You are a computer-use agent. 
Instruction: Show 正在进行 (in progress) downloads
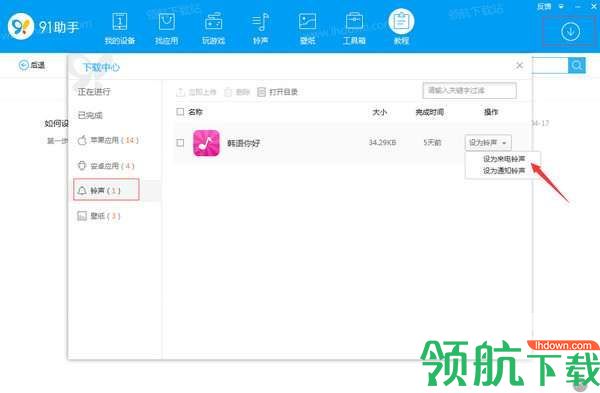coord(94,91)
